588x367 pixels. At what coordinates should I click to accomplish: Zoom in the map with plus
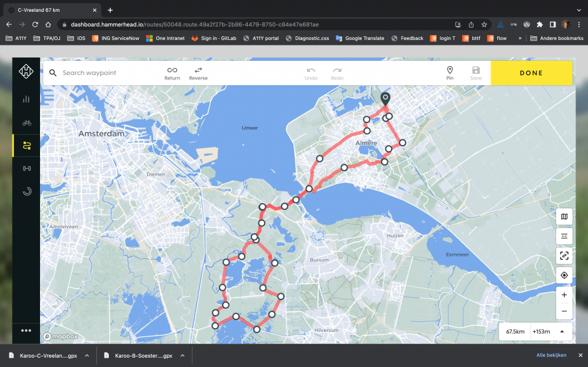click(x=564, y=294)
